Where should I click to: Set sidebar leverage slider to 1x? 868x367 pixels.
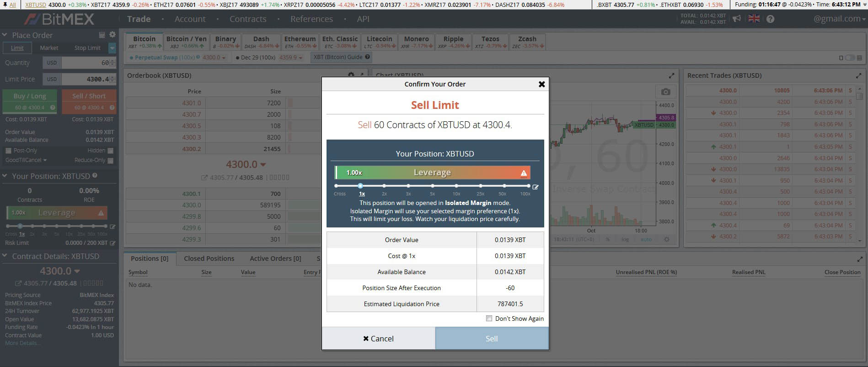20,226
